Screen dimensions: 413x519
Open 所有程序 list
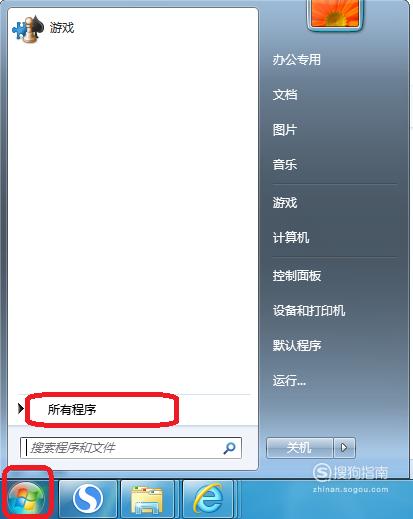(x=72, y=409)
